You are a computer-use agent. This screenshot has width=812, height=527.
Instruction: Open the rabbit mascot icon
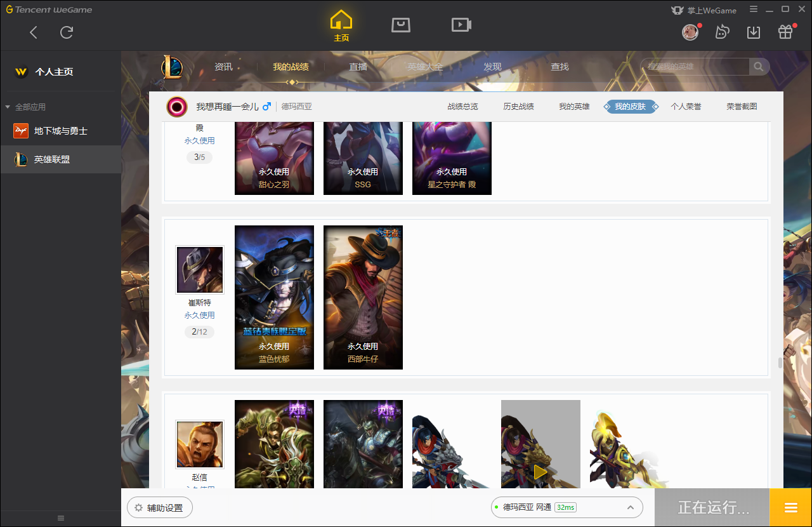point(722,32)
